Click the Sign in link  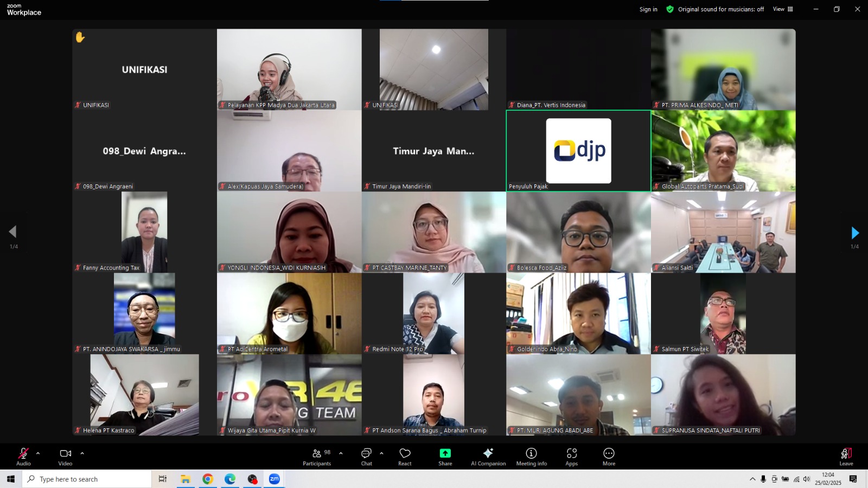[x=648, y=9]
